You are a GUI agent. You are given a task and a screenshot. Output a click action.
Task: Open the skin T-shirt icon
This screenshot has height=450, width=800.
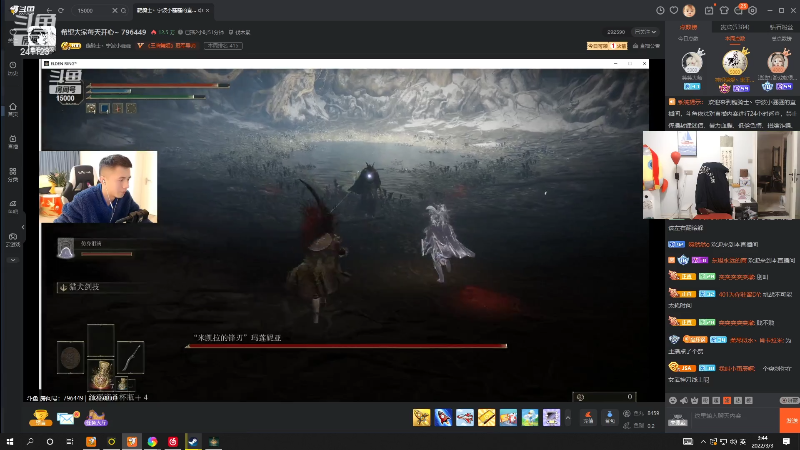724,10
